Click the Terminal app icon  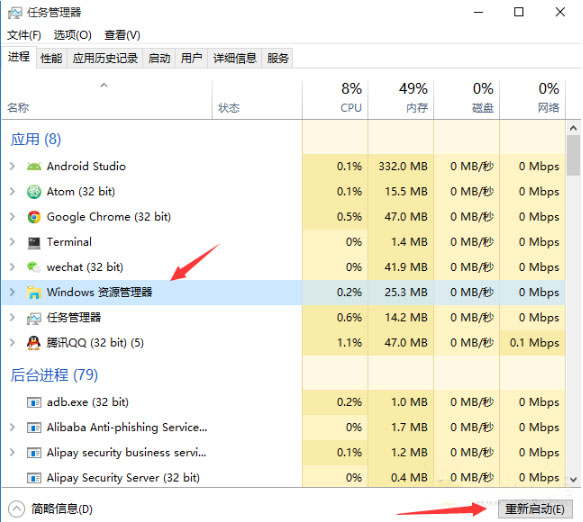click(x=34, y=242)
